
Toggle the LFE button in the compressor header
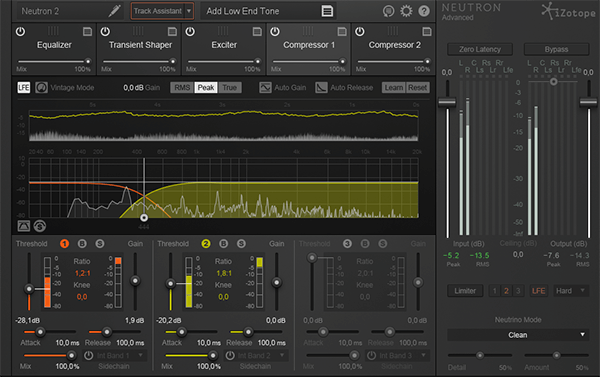pos(24,88)
